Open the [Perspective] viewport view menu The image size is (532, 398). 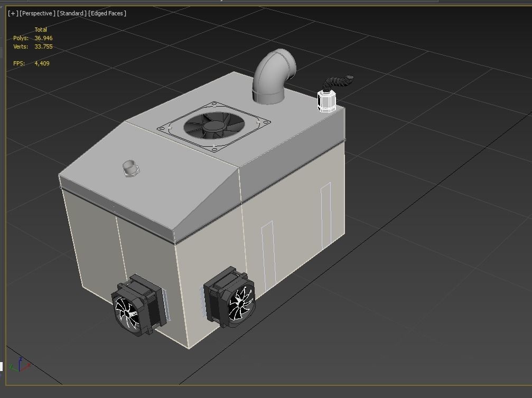38,13
